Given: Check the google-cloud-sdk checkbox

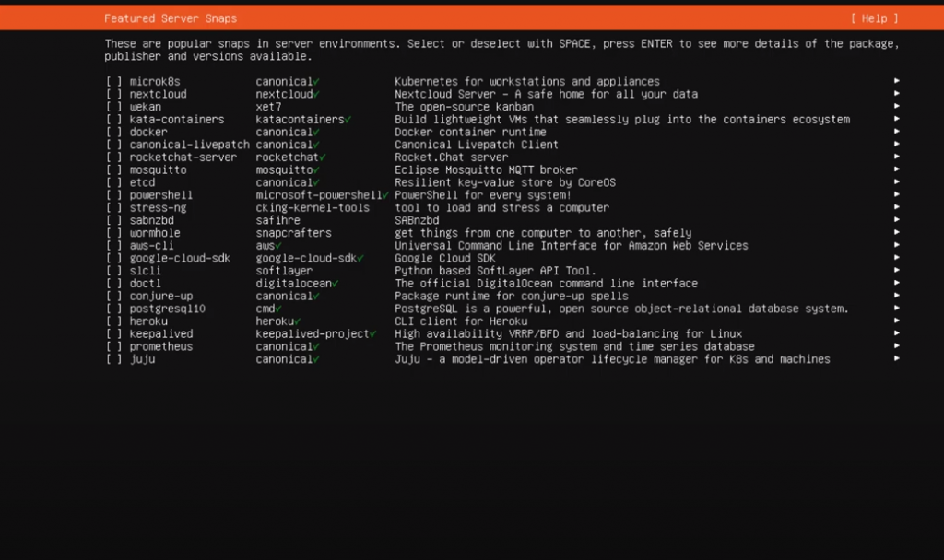Looking at the screenshot, I should pyautogui.click(x=113, y=258).
